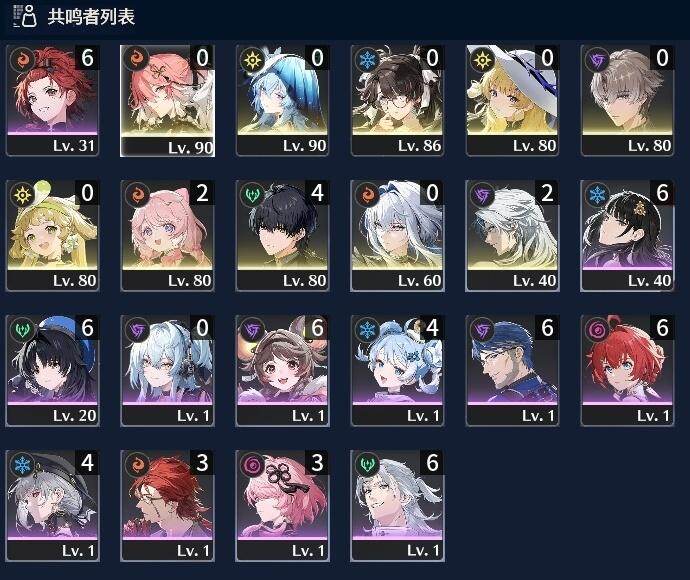The height and width of the screenshot is (580, 690).
Task: Click the chain number 2 on the Lv. 40 silver-haired card
Action: [x=547, y=193]
